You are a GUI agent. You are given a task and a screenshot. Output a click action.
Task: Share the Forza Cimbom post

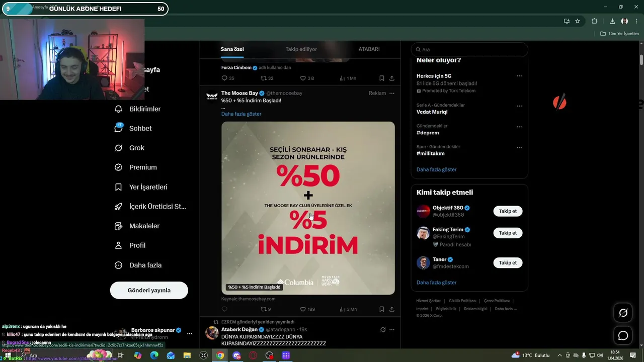click(392, 78)
